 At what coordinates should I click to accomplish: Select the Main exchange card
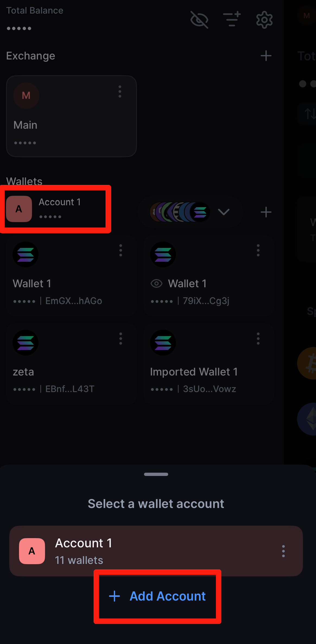[71, 119]
